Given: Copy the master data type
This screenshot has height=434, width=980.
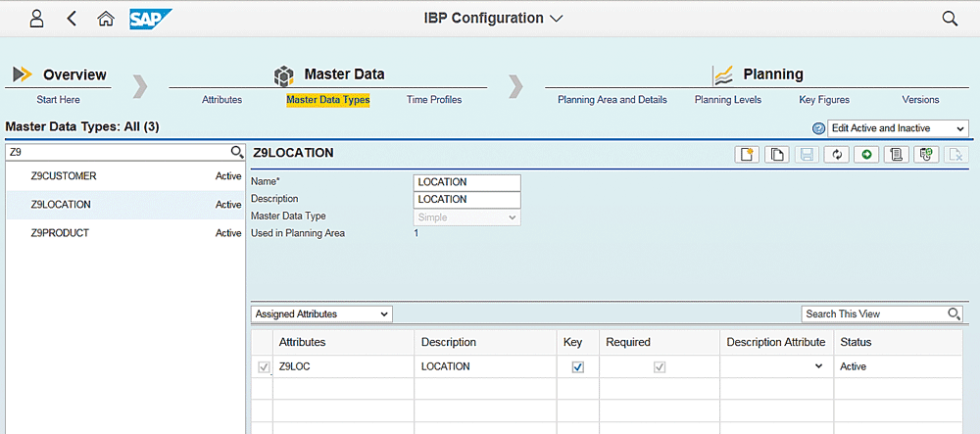Looking at the screenshot, I should coord(776,154).
